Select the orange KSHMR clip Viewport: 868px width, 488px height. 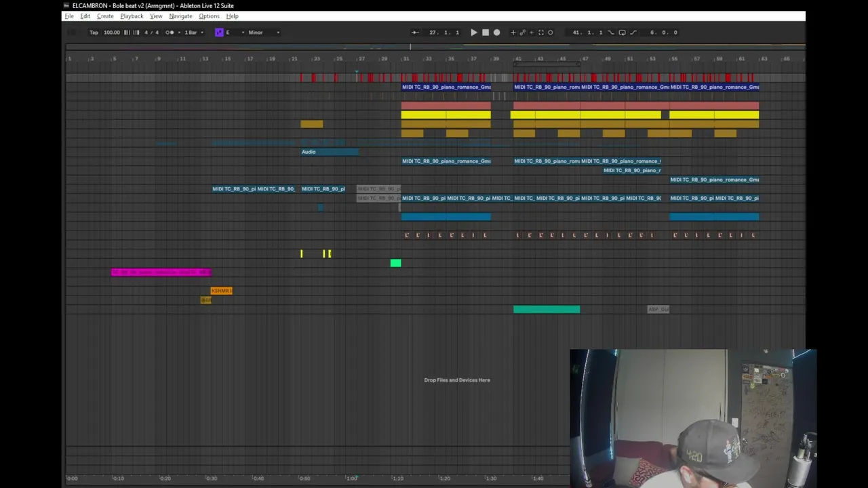(x=222, y=291)
